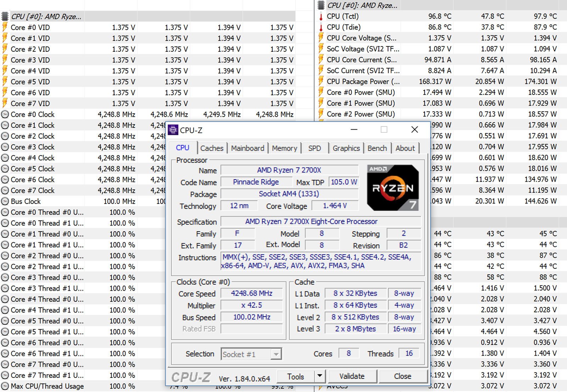Click the clock icon beside Bus Clock
This screenshot has height=392, width=567.
pyautogui.click(x=5, y=201)
